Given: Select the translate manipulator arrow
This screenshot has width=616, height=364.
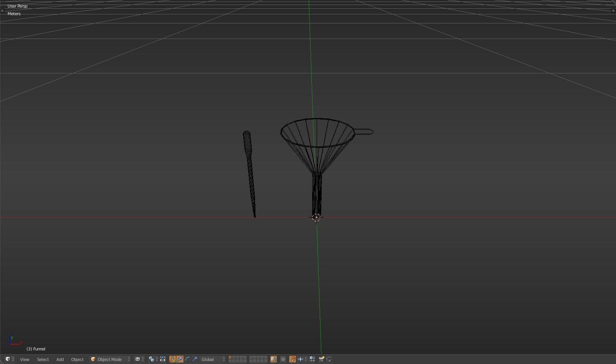Looking at the screenshot, I should [x=180, y=359].
